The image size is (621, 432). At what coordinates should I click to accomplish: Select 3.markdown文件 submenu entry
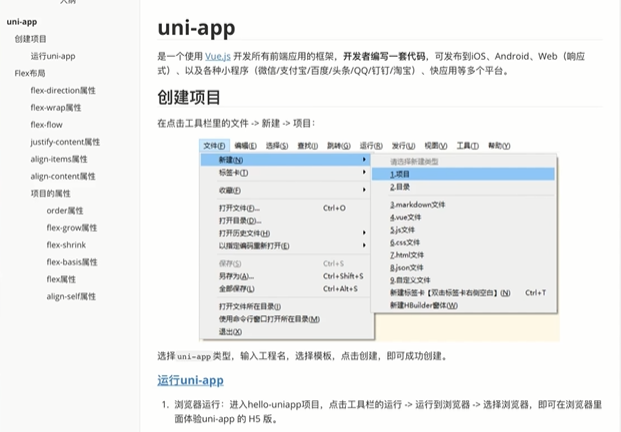463,205
